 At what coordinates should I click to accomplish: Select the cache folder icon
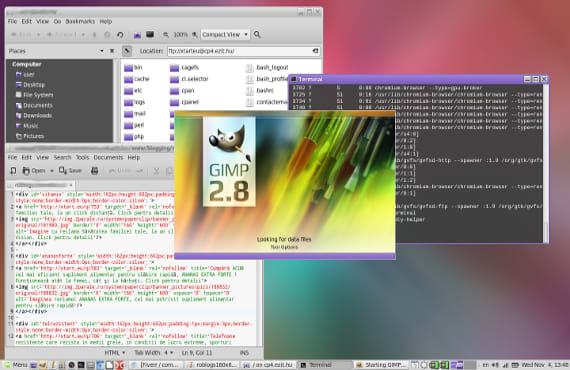tap(128, 79)
